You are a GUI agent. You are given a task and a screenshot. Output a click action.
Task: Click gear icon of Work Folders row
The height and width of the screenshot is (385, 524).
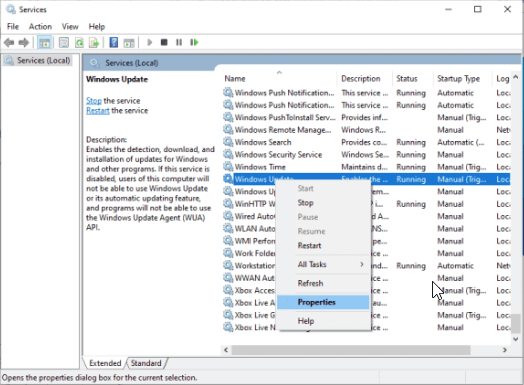tap(228, 253)
